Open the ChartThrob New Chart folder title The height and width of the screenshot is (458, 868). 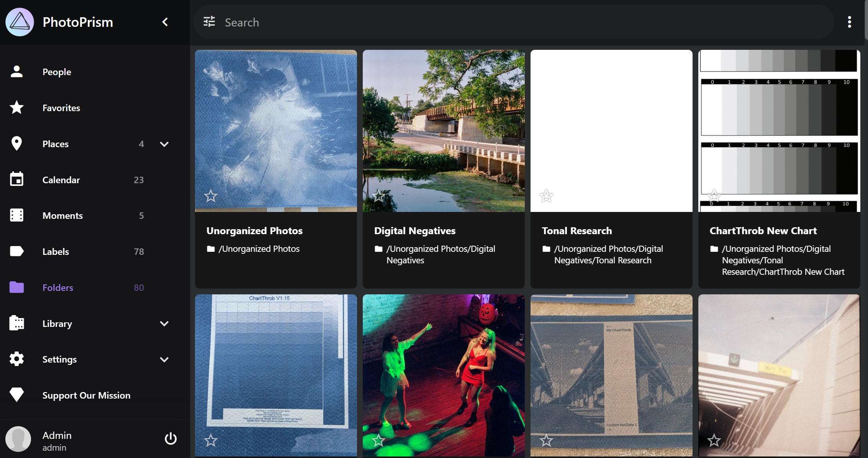[x=763, y=231]
